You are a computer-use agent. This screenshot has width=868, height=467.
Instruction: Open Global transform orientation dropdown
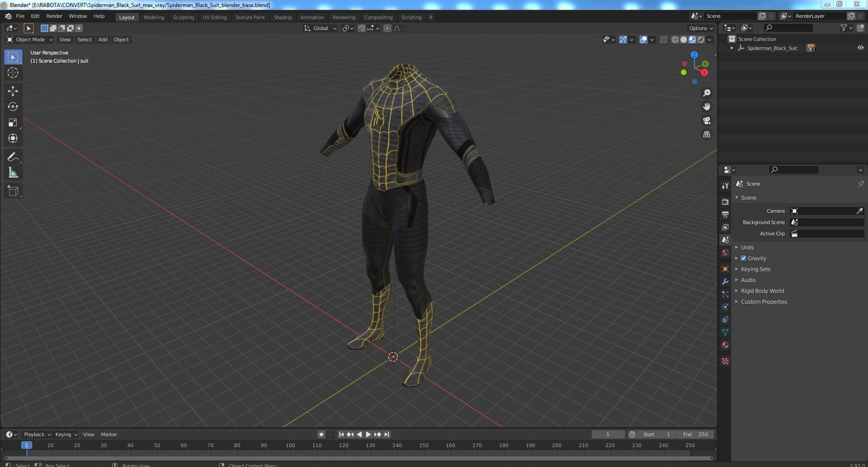tap(320, 28)
